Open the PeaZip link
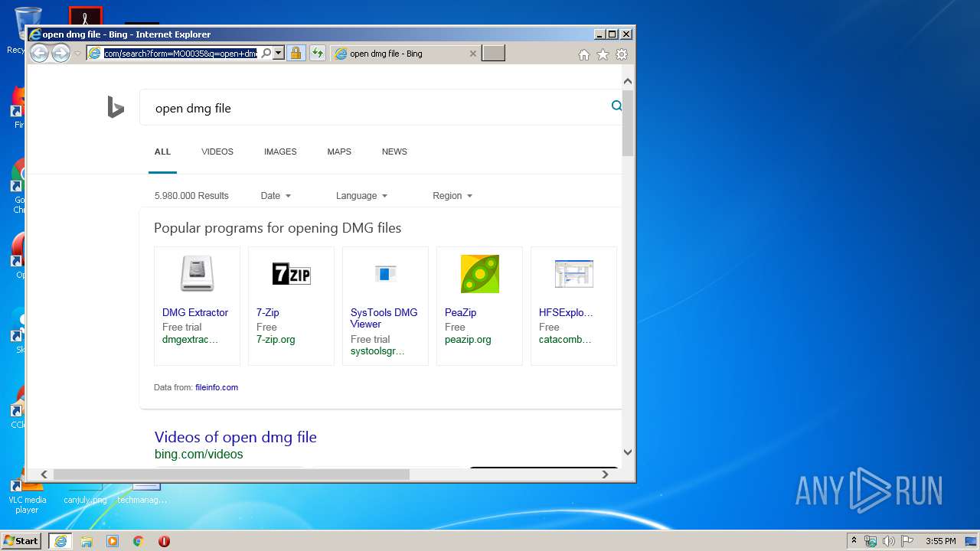 click(461, 312)
